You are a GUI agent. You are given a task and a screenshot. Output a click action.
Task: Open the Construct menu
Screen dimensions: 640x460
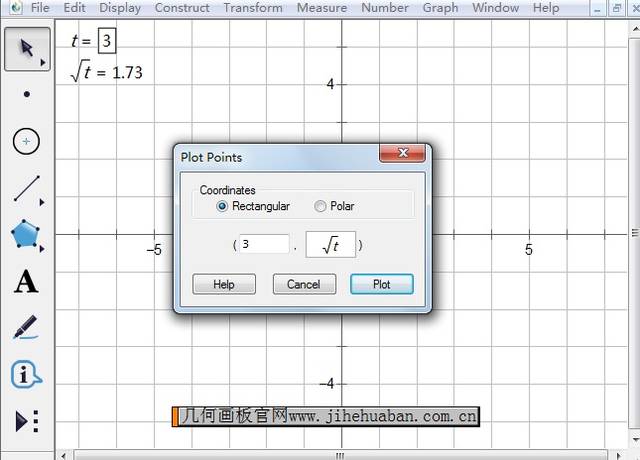(182, 8)
